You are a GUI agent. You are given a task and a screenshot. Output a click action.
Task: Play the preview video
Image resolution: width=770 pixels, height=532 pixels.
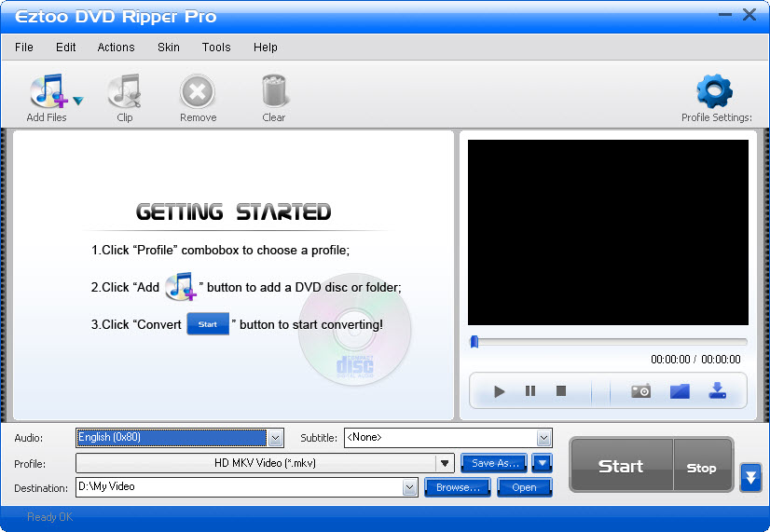[500, 391]
